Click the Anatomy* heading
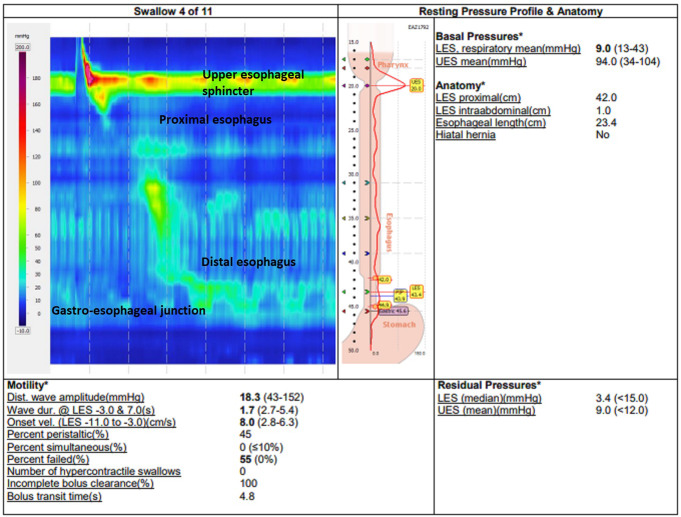 coord(460,86)
